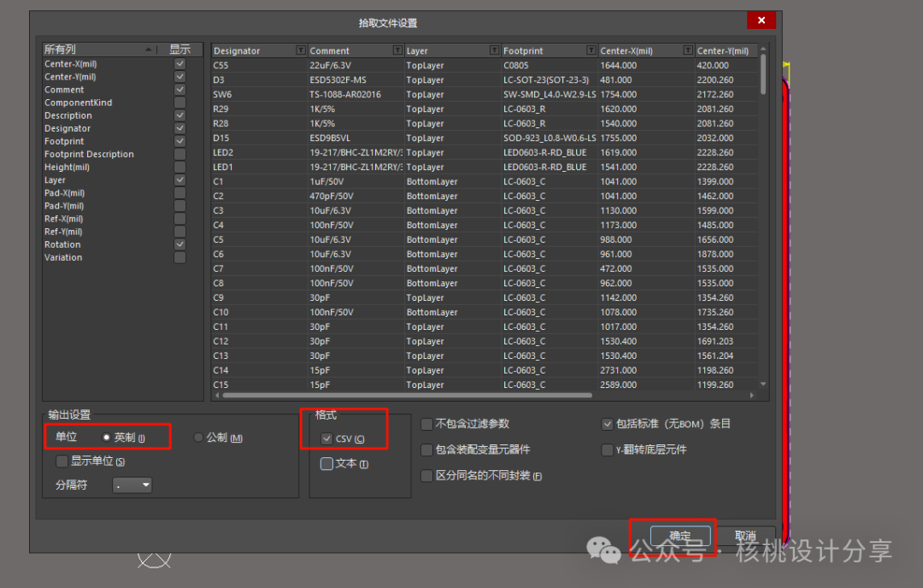
Task: Enable 文本 text format checkbox
Action: pos(326,464)
